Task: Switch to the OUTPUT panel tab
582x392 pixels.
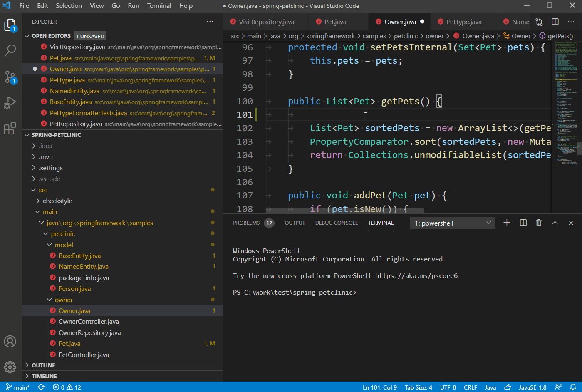Action: [295, 223]
